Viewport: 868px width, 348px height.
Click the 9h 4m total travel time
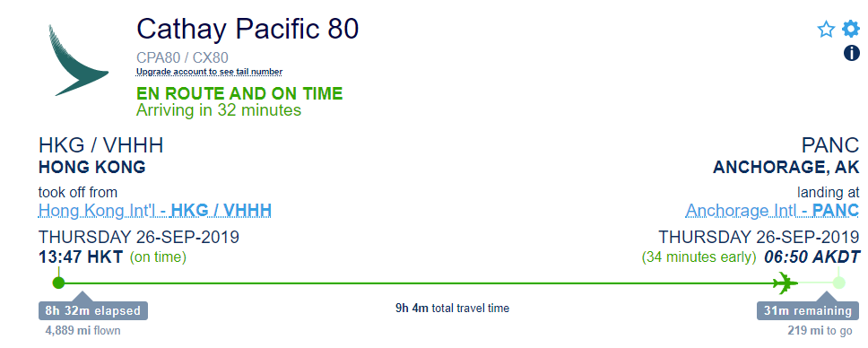tap(452, 309)
